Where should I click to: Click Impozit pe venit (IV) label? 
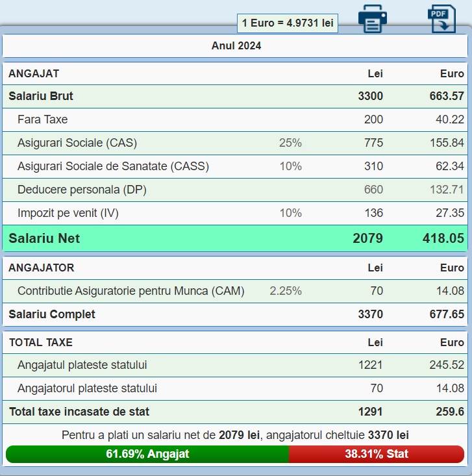pyautogui.click(x=68, y=213)
